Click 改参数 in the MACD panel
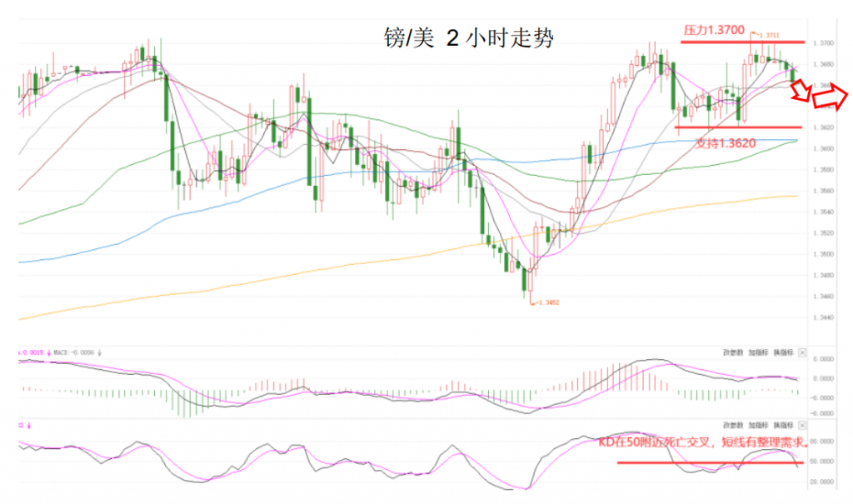This screenshot has width=853, height=504. [x=733, y=352]
